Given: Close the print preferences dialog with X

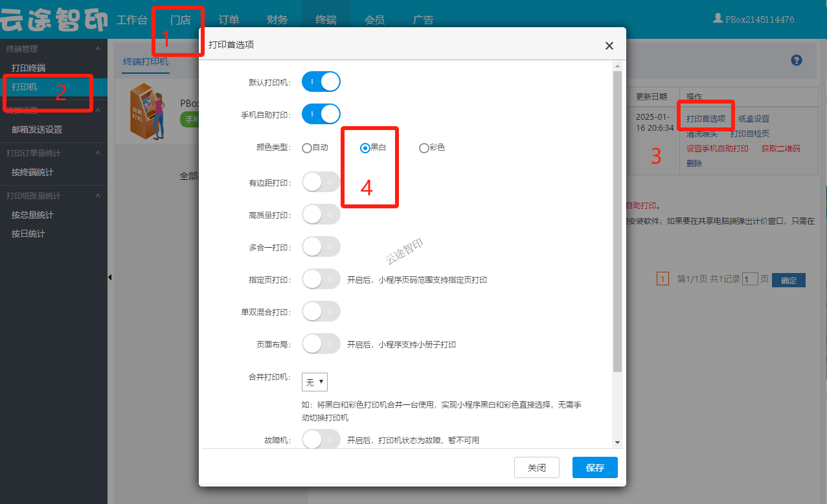Looking at the screenshot, I should 609,46.
